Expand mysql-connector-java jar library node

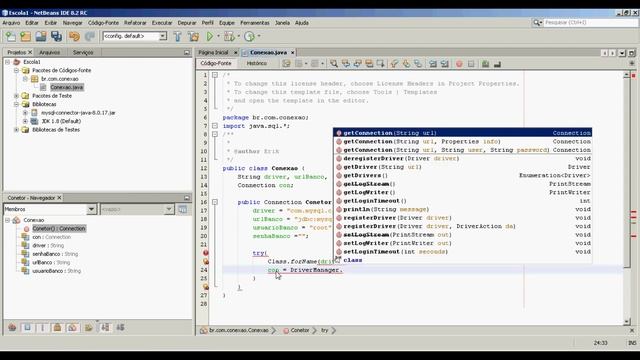(x=25, y=113)
